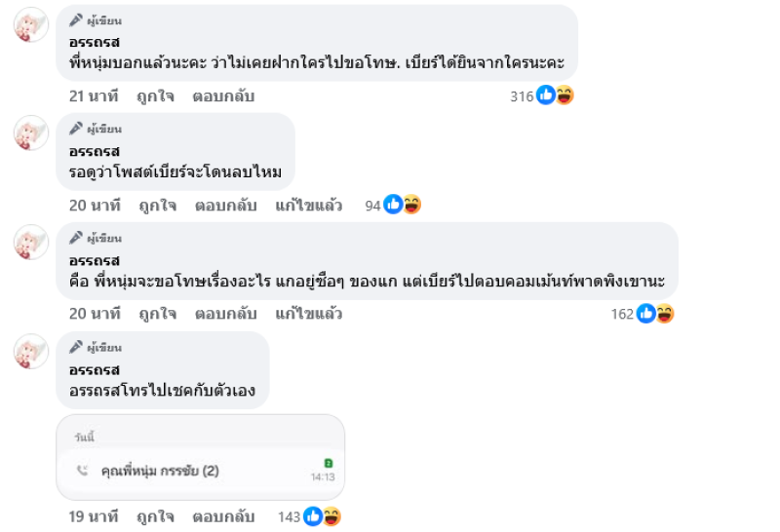The width and height of the screenshot is (780, 532).
Task: Show who reacted via the 162 count
Action: pyautogui.click(x=622, y=314)
